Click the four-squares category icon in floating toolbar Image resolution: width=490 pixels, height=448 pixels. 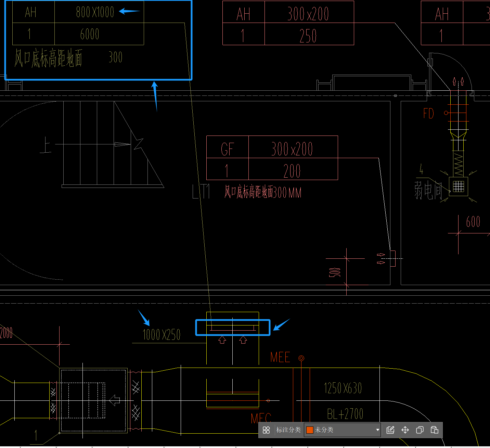(266, 430)
